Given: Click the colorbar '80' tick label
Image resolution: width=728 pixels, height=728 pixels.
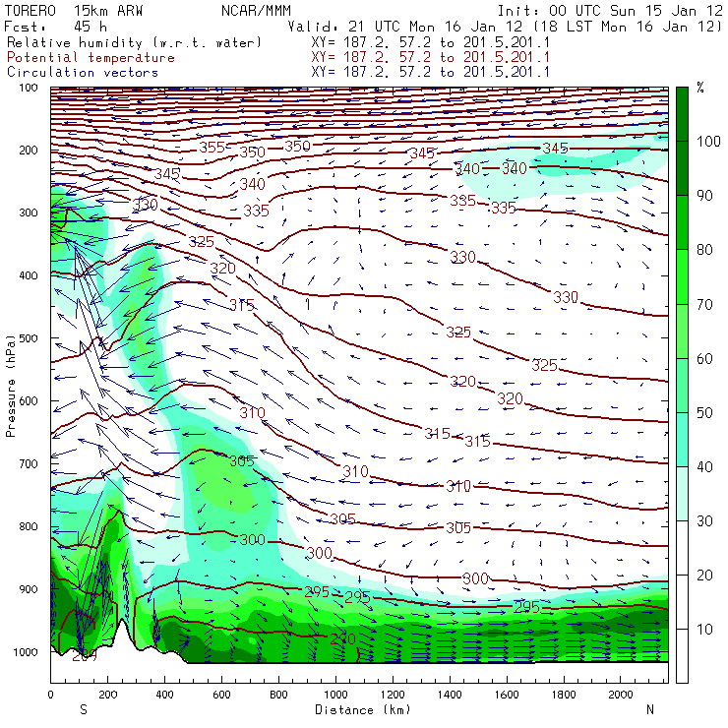Looking at the screenshot, I should coord(704,250).
